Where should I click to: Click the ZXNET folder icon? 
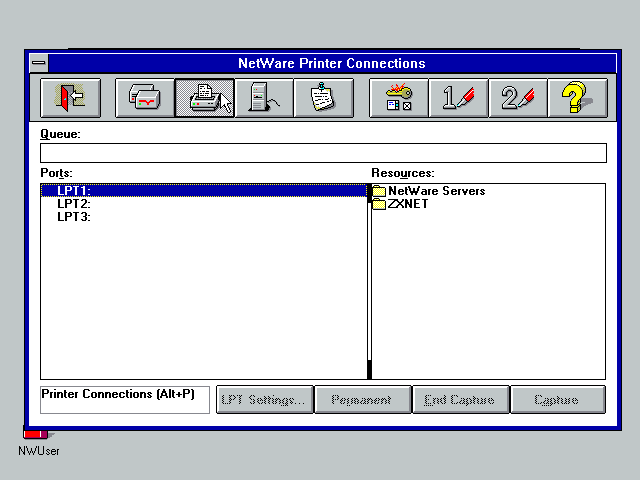[379, 204]
